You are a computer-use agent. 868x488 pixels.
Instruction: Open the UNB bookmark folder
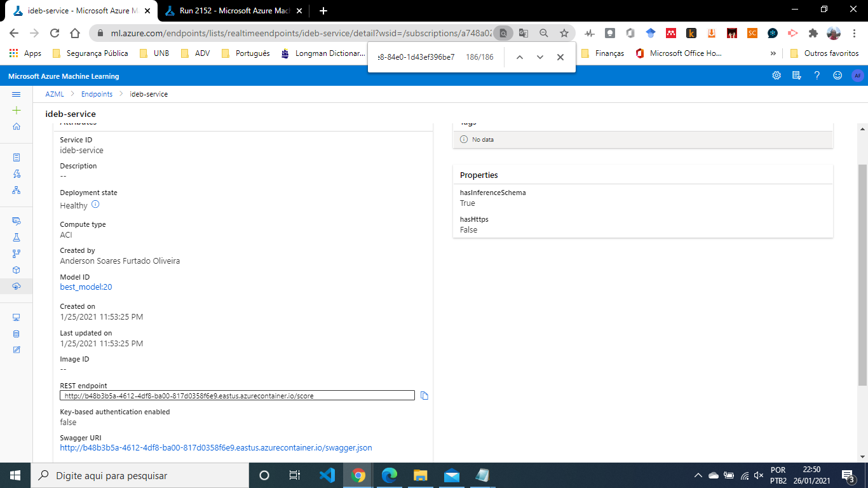click(154, 53)
